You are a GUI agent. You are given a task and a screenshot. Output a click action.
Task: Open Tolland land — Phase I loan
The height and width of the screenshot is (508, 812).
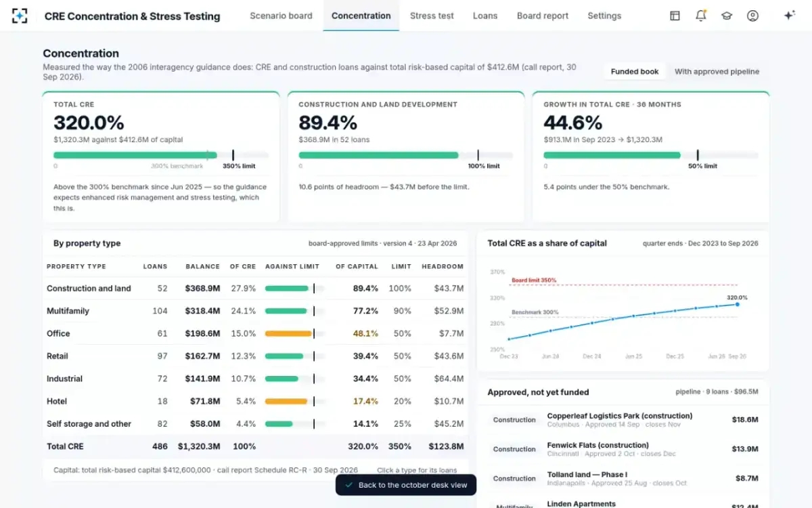(623, 478)
